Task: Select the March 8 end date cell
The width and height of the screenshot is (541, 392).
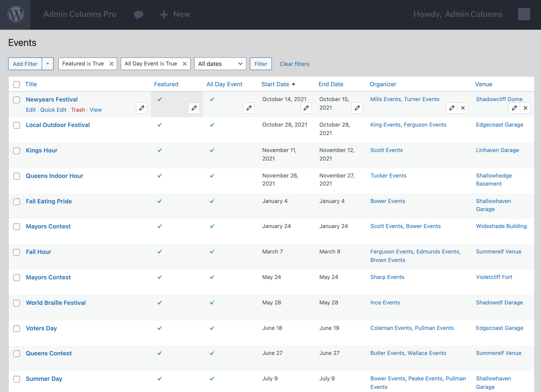Action: [330, 251]
